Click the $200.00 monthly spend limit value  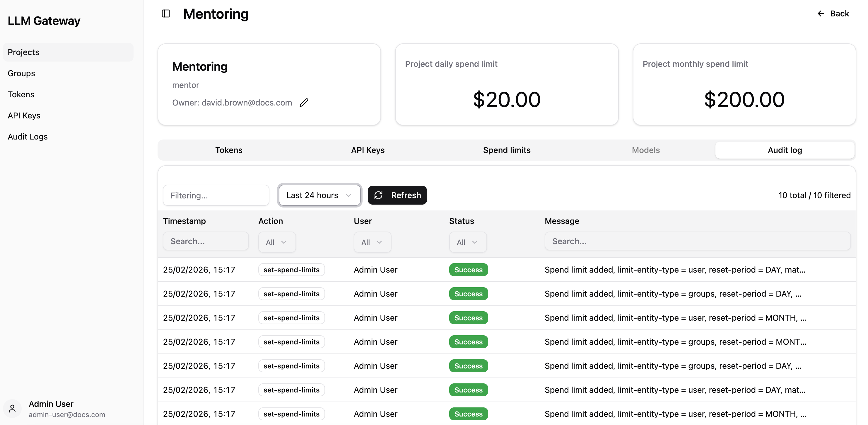point(744,99)
